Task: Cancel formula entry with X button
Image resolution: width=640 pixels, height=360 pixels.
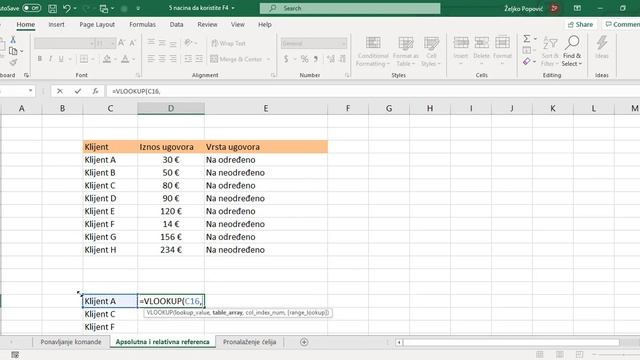Action: point(60,91)
